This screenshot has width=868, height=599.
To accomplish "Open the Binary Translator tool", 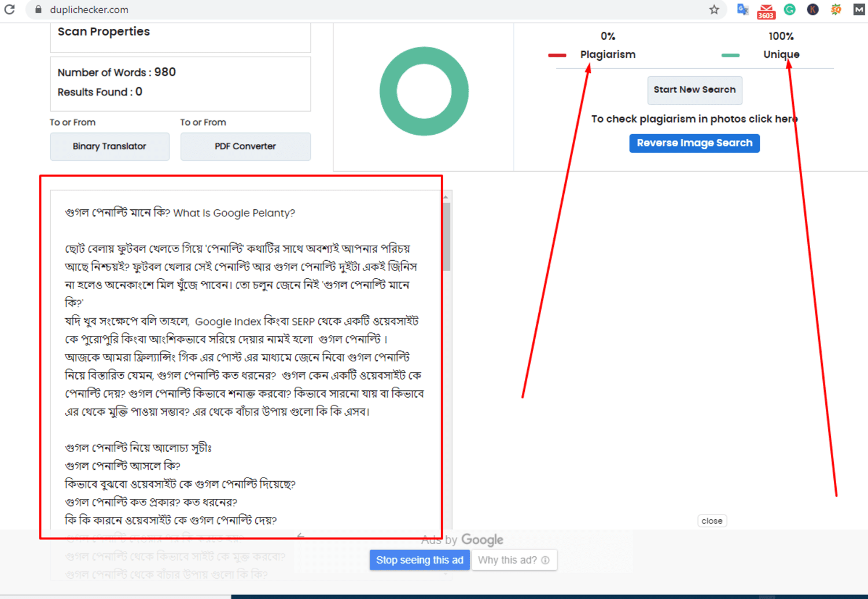I will [109, 146].
